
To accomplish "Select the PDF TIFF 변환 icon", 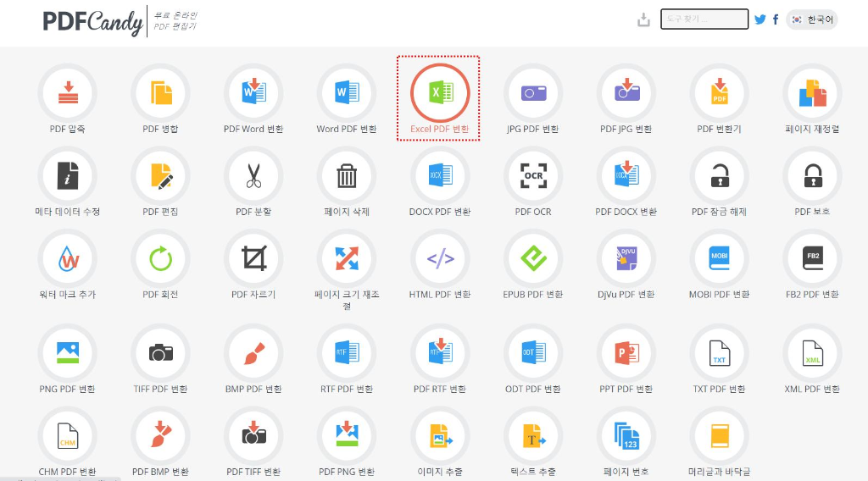I will pos(253,435).
